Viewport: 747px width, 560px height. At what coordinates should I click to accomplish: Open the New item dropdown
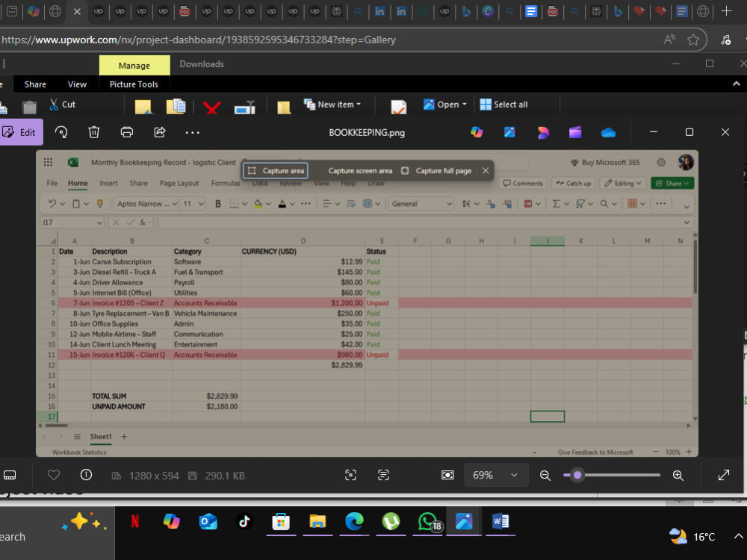point(332,105)
